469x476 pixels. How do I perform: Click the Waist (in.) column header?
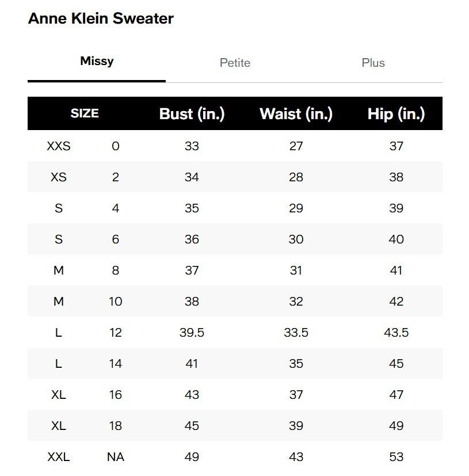click(x=296, y=113)
